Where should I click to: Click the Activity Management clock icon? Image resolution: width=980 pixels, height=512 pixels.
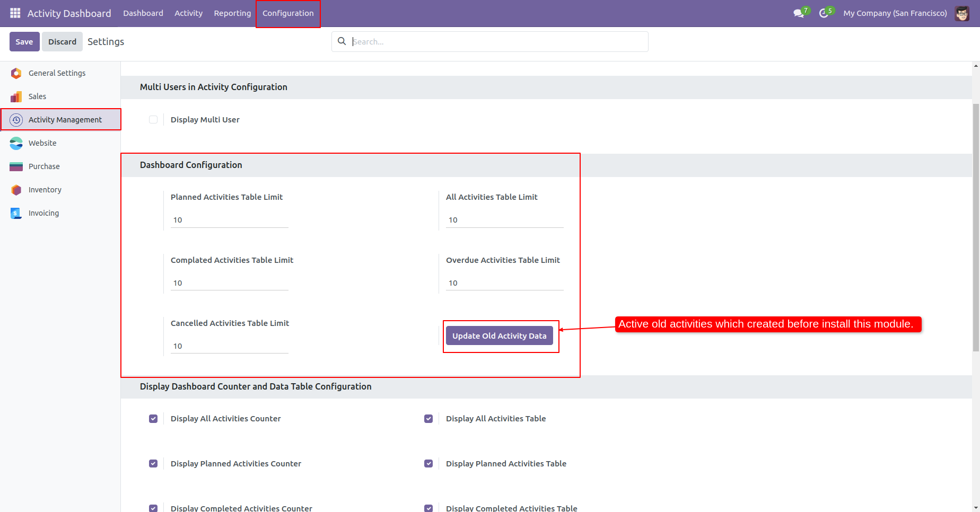16,120
